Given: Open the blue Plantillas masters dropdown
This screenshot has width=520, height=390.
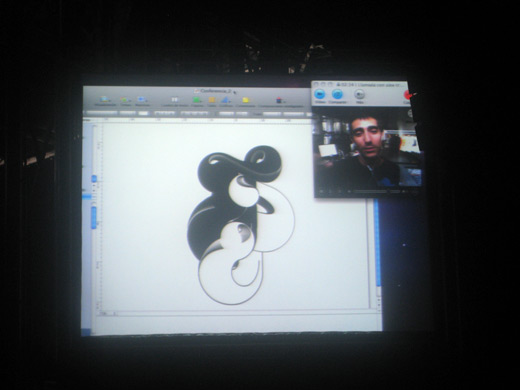Looking at the screenshot, I should [142, 100].
